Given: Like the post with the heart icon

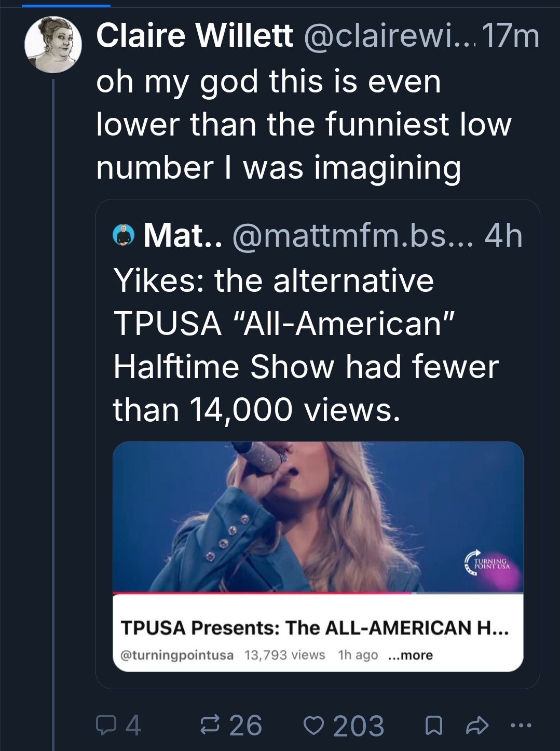Looking at the screenshot, I should click(313, 726).
